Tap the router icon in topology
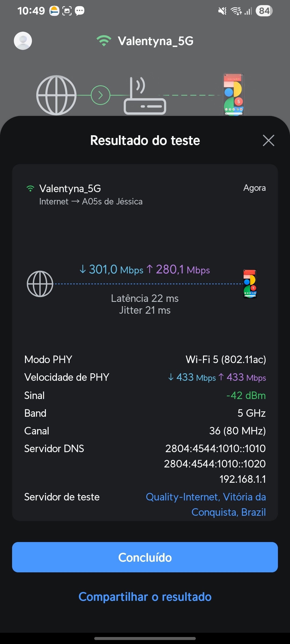290x644 pixels. click(x=145, y=97)
